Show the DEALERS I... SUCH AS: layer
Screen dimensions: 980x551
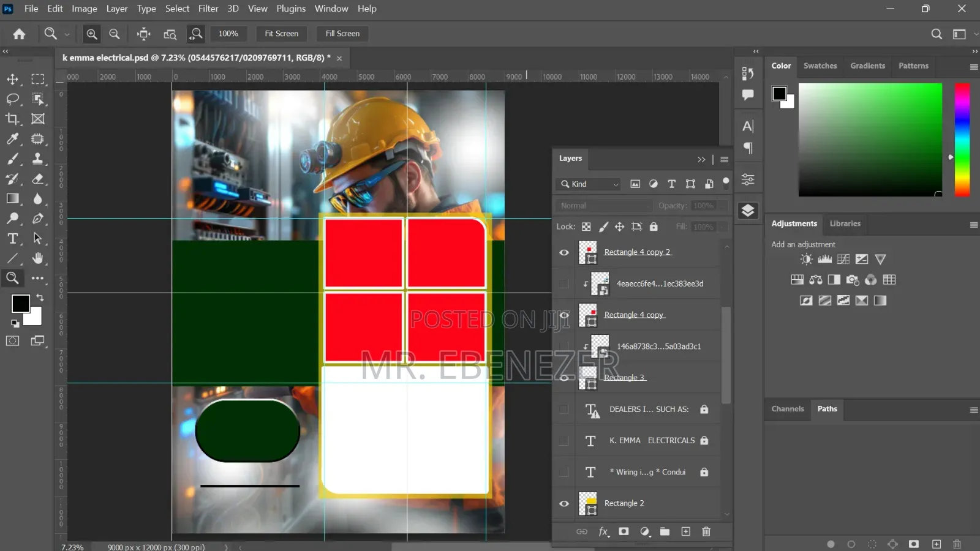[564, 409]
